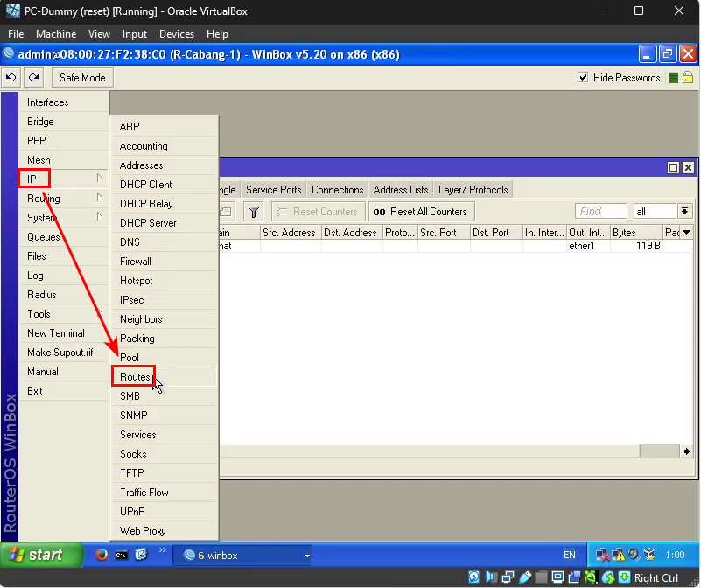Click the VirtualBox USB pen icon
Screen dimensions: 701x588
coord(525,577)
